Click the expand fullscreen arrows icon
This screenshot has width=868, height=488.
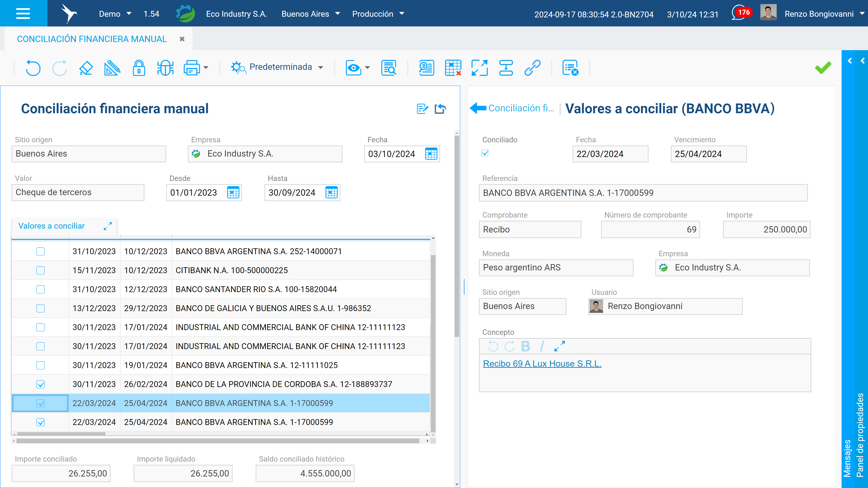click(x=479, y=68)
